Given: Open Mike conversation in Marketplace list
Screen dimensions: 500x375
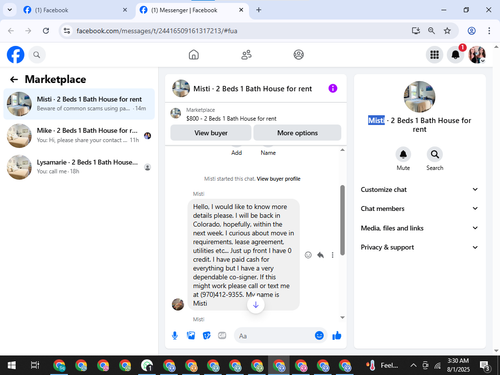Looking at the screenshot, I should pos(79,135).
